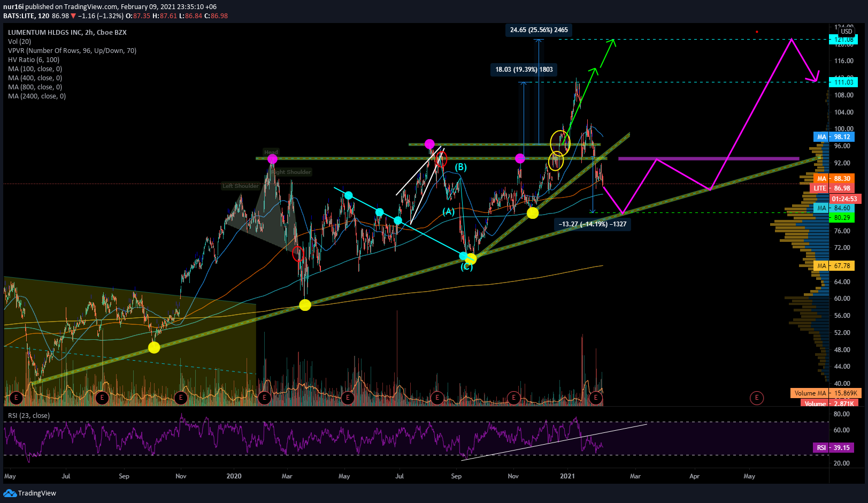Click the green 80.29 price label
This screenshot has height=503, width=868.
tap(842, 218)
